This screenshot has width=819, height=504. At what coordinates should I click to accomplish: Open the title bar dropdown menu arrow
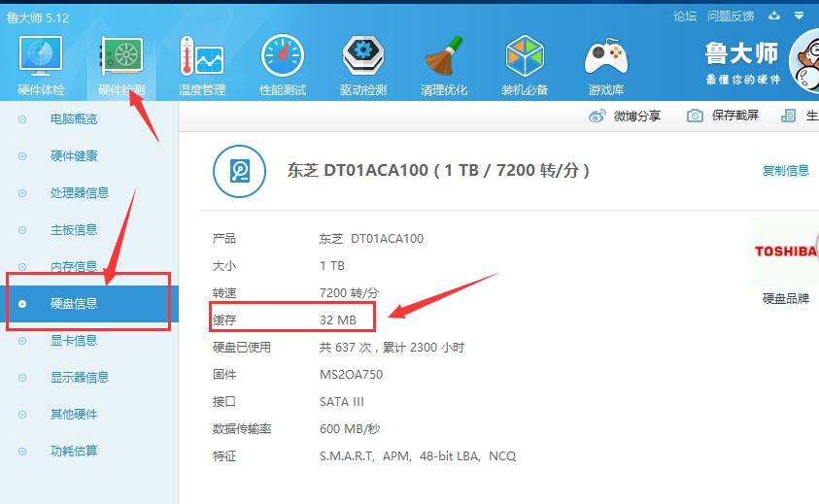[x=799, y=16]
